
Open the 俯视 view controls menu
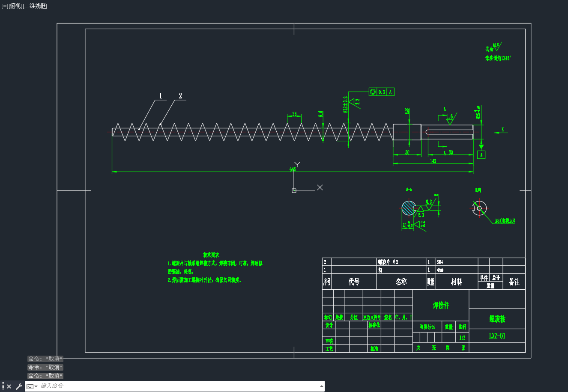tap(15, 6)
